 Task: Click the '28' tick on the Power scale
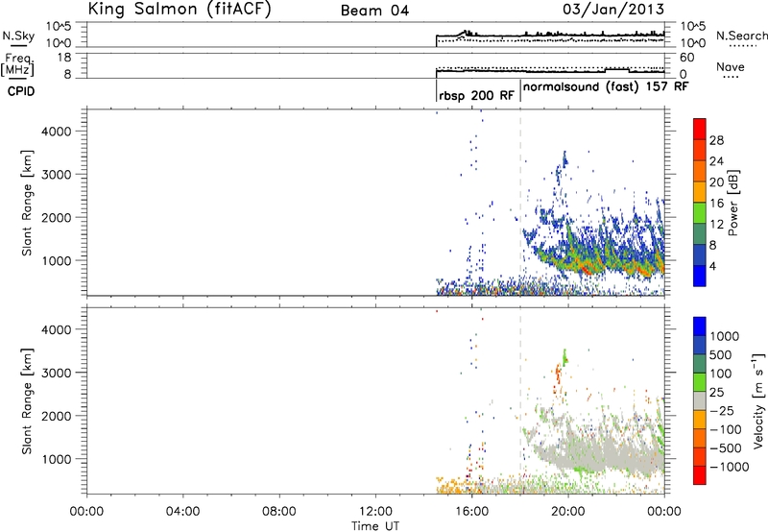(x=716, y=140)
